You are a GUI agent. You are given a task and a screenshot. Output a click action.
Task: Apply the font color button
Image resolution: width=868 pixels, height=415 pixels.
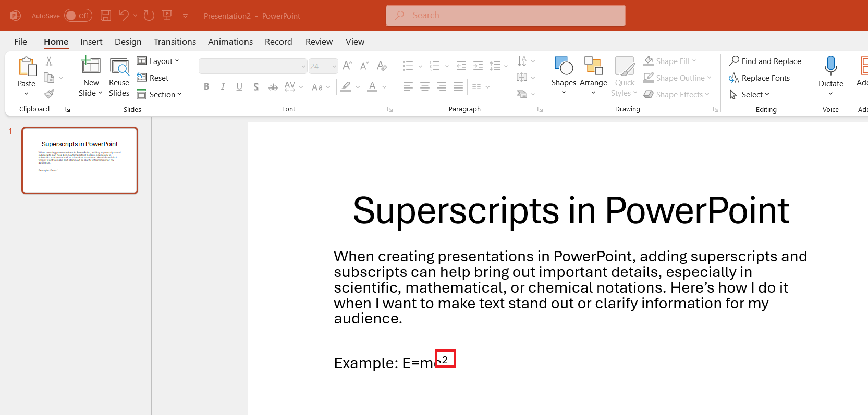tap(372, 87)
